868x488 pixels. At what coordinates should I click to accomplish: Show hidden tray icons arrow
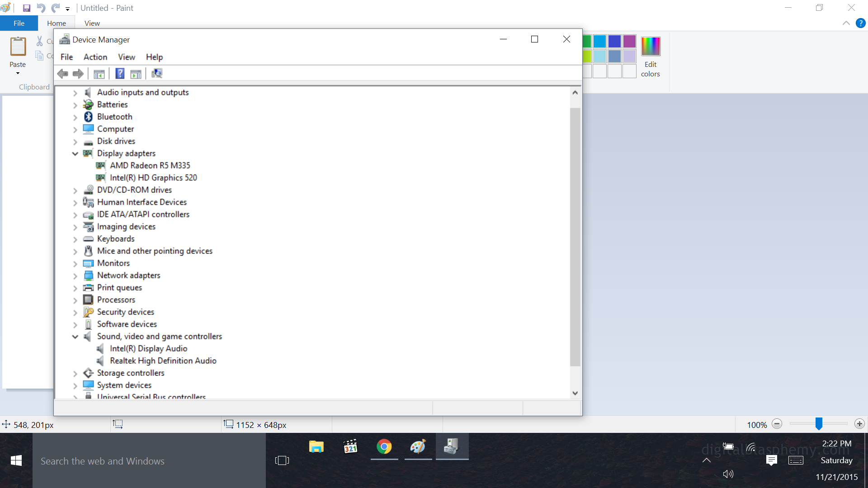coord(707,460)
